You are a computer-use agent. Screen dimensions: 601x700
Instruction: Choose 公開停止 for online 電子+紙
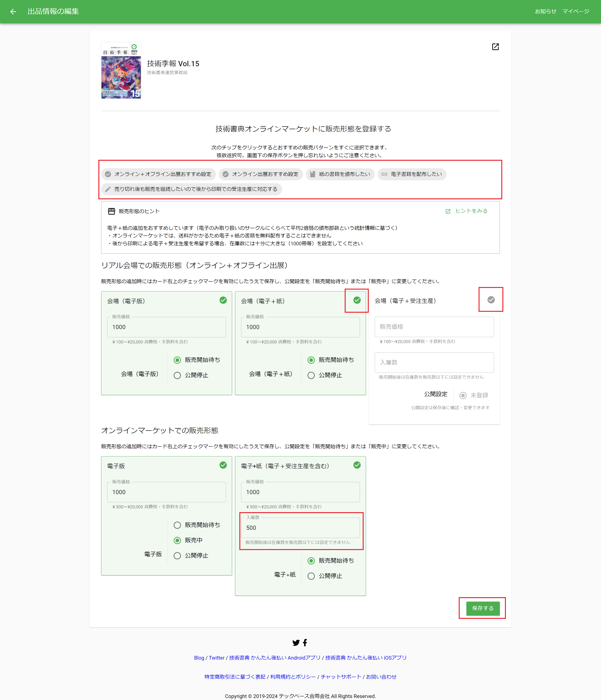pos(311,576)
